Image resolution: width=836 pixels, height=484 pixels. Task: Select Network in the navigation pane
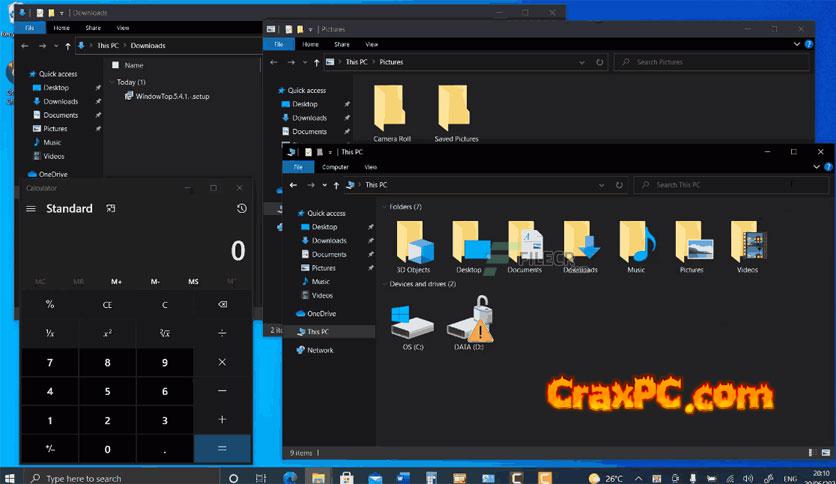[x=320, y=350]
